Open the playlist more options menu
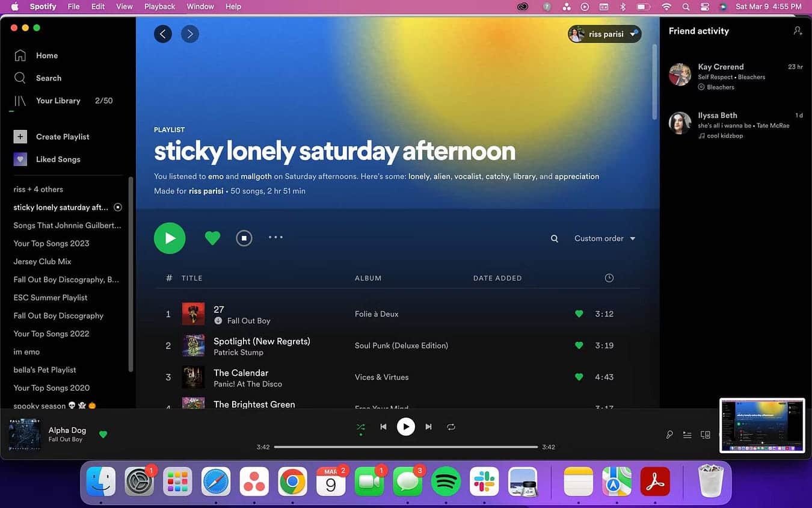Screen dimensions: 812x508 pyautogui.click(x=275, y=237)
